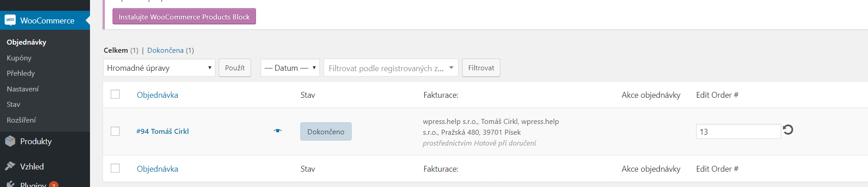Open the Filtrovat podle registrovaných customer dropdown
This screenshot has height=187, width=868.
[391, 68]
